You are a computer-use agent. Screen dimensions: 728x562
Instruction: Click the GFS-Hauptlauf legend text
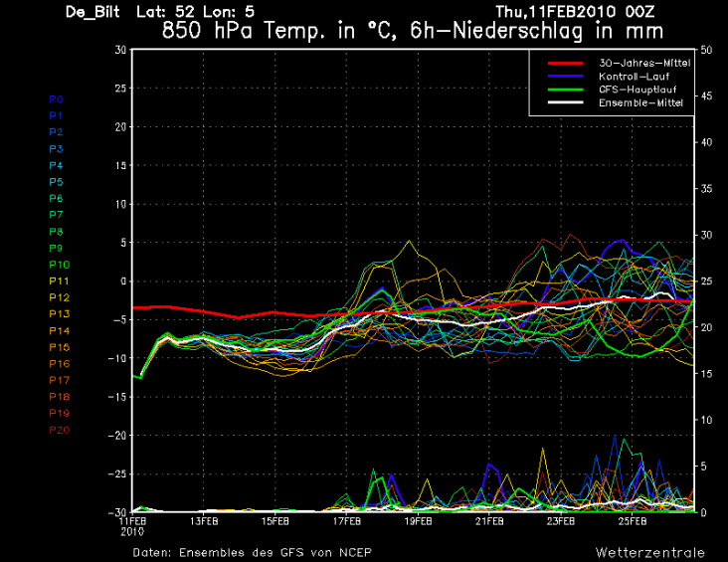pos(637,90)
